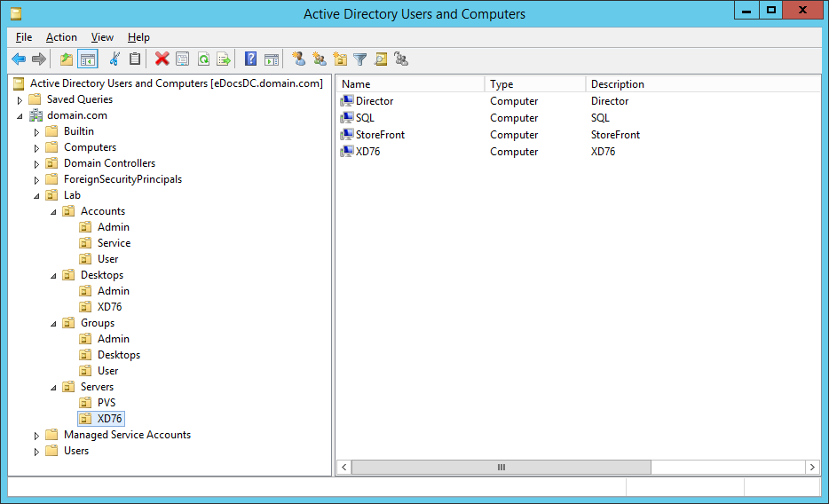Image resolution: width=829 pixels, height=504 pixels.
Task: Click the Description column header
Action: click(x=701, y=84)
